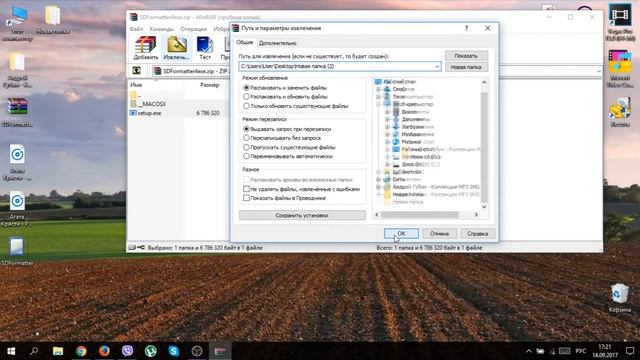
Task: Expand the Сеть tree node
Action: [x=378, y=179]
